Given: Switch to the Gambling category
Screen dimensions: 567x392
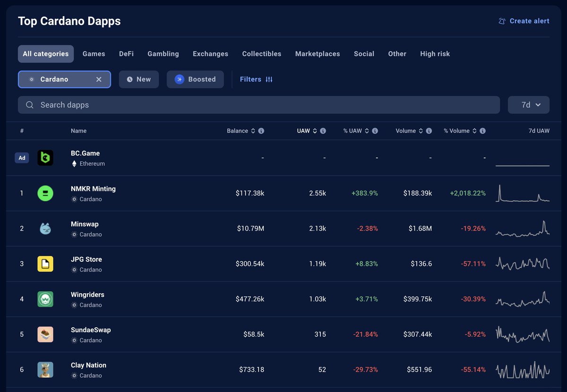Looking at the screenshot, I should click(x=163, y=54).
